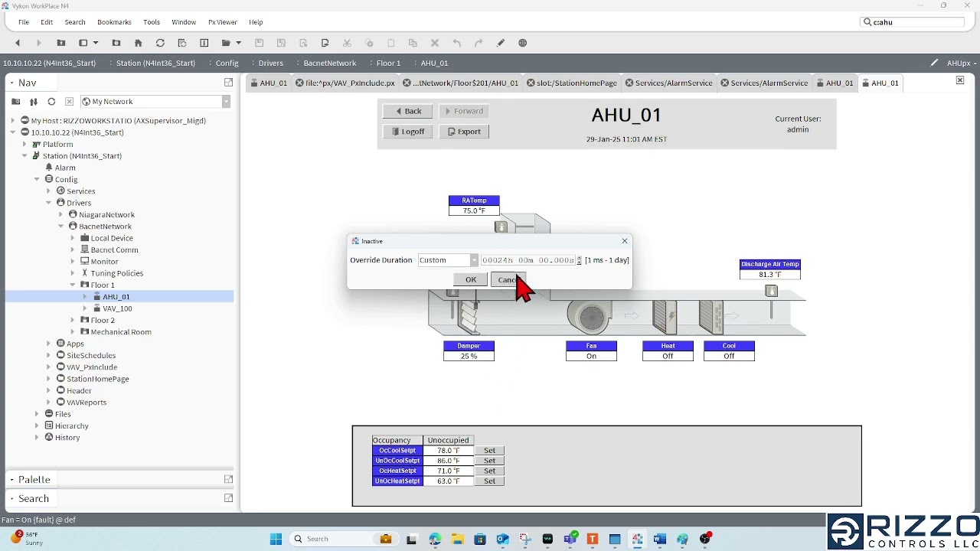The height and width of the screenshot is (551, 980).
Task: Click the Nav panel refresh icon
Action: [51, 101]
